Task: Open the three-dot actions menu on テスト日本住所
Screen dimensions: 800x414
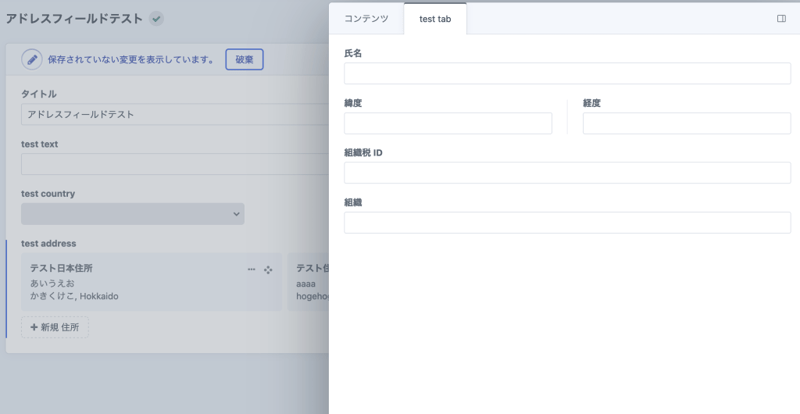Action: click(x=252, y=270)
